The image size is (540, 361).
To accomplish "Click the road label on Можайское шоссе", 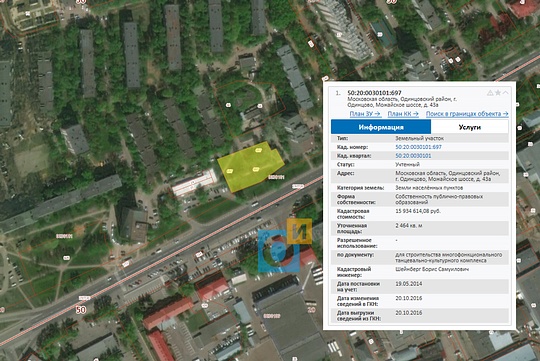I will click(298, 186).
